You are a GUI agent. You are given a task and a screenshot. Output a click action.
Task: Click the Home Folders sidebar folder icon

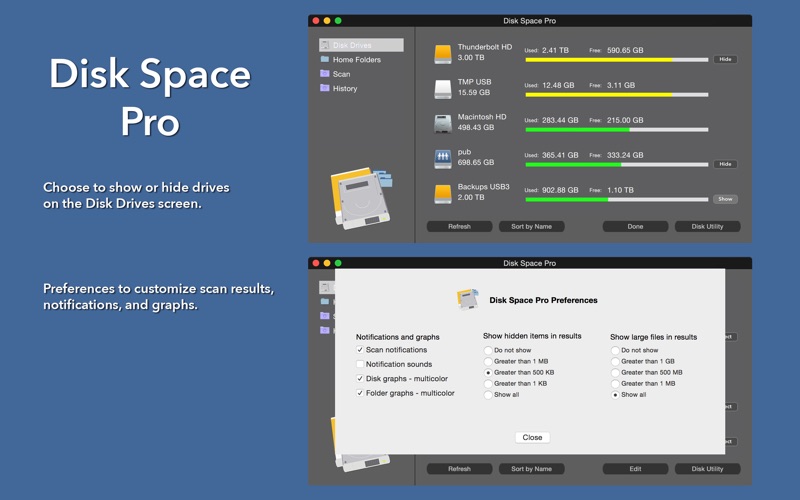325,60
